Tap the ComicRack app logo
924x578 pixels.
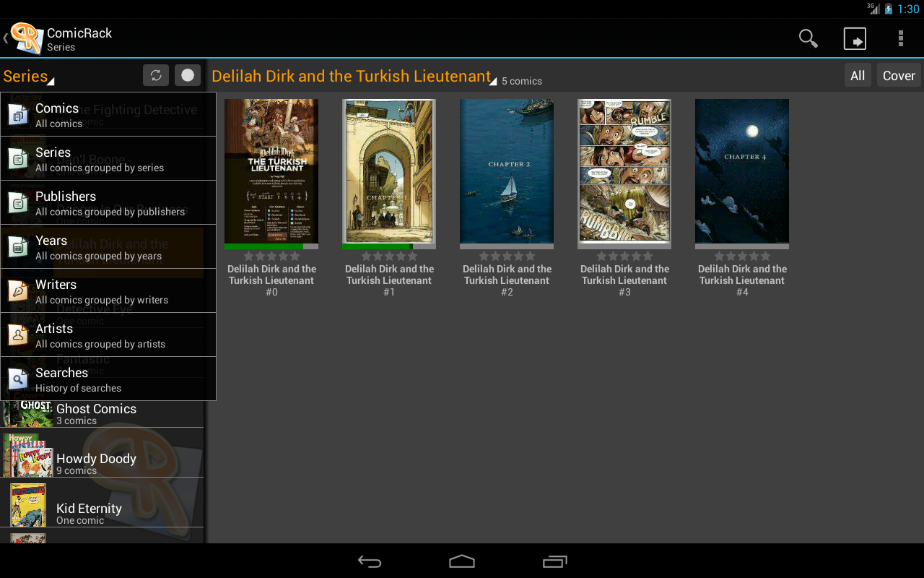pos(27,38)
